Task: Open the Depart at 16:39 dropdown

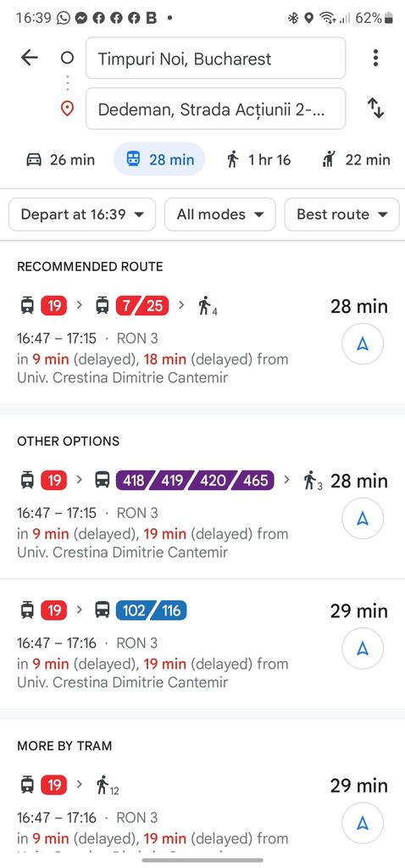Action: [82, 214]
